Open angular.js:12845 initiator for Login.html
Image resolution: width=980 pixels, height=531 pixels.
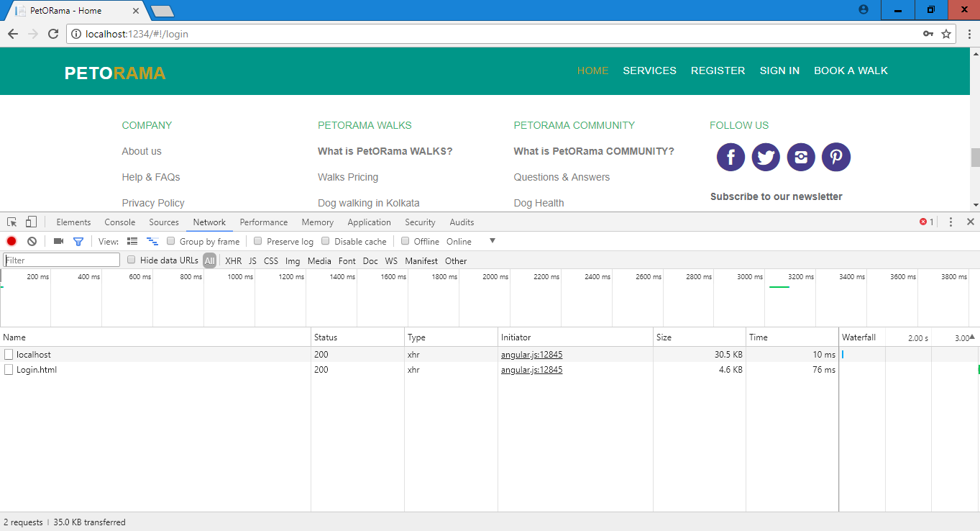point(531,370)
